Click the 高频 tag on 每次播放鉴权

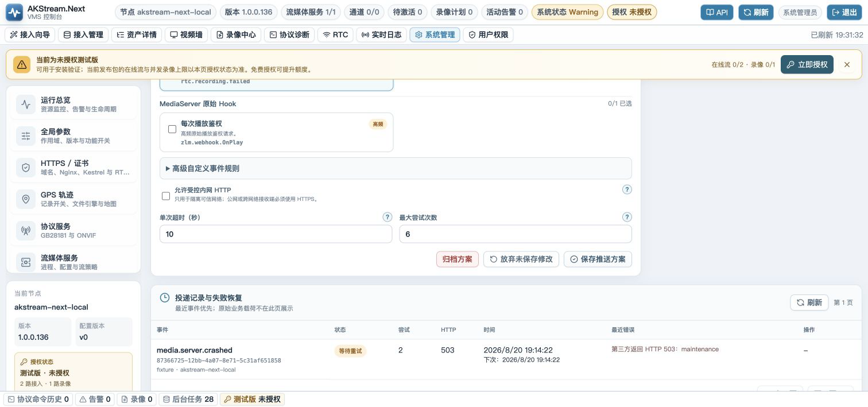pos(378,124)
